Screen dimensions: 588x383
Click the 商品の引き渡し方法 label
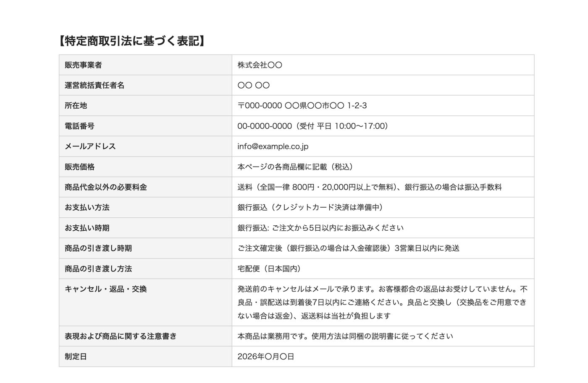pyautogui.click(x=98, y=268)
